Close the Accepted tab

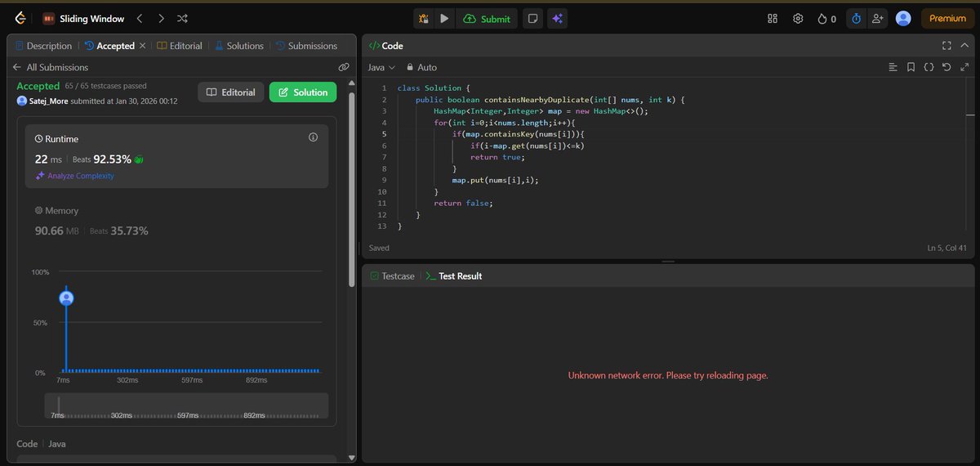coord(143,46)
